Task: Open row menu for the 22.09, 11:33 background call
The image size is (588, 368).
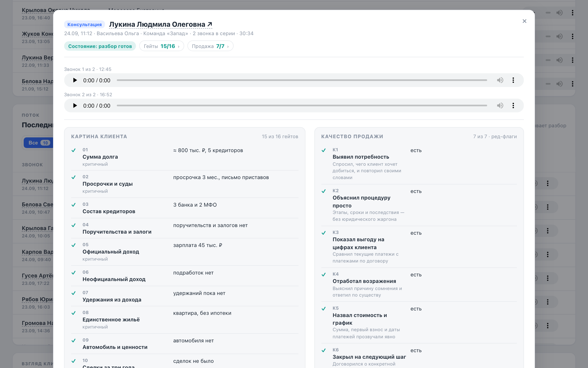Action: (x=572, y=60)
